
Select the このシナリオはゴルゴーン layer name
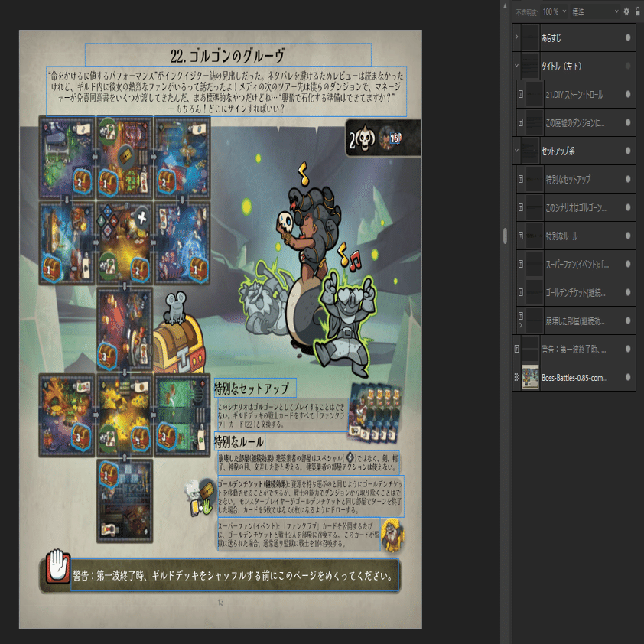point(575,208)
